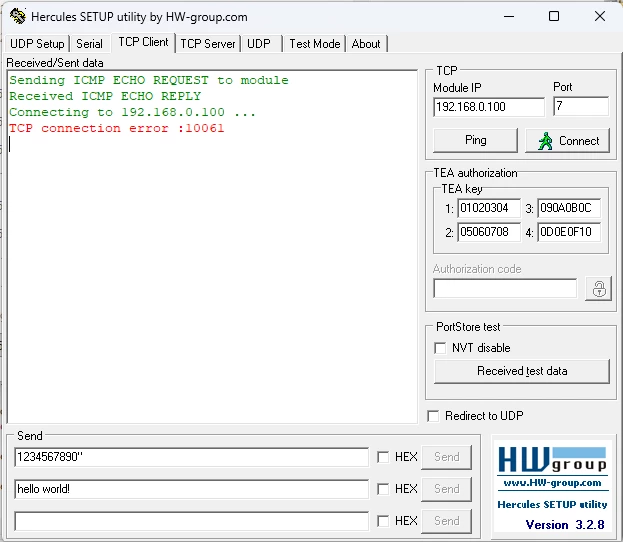This screenshot has width=623, height=542.
Task: Toggle the Redirect to UDP checkbox
Action: click(x=433, y=416)
